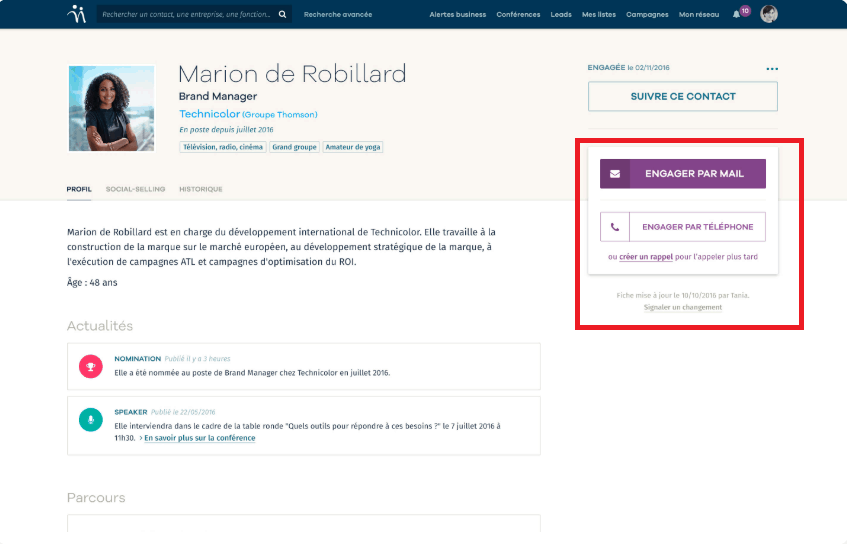Switch to SOCIAL-SELLING tab

point(135,189)
